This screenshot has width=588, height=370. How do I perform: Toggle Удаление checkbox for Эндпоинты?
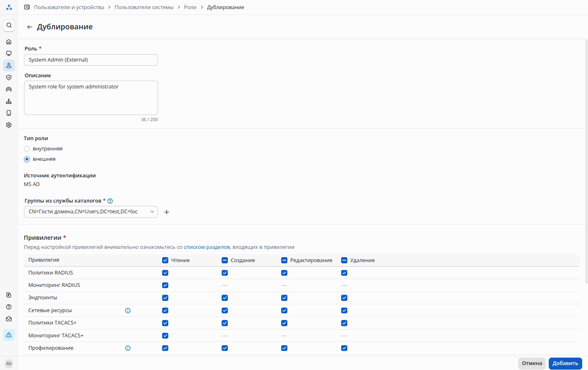[x=344, y=298]
